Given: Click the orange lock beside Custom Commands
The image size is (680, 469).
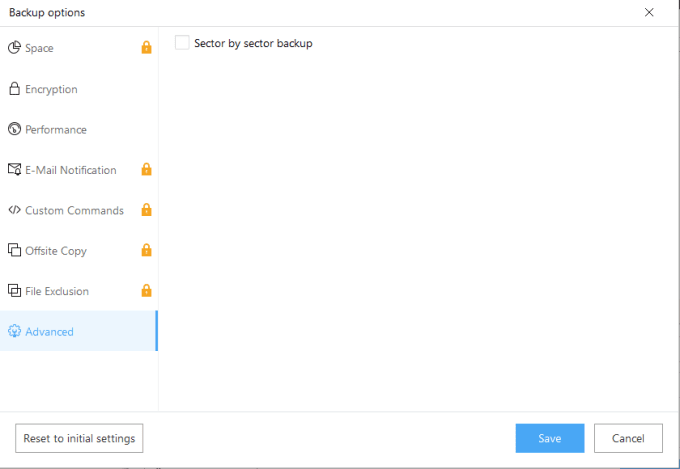Looking at the screenshot, I should click(x=146, y=210).
